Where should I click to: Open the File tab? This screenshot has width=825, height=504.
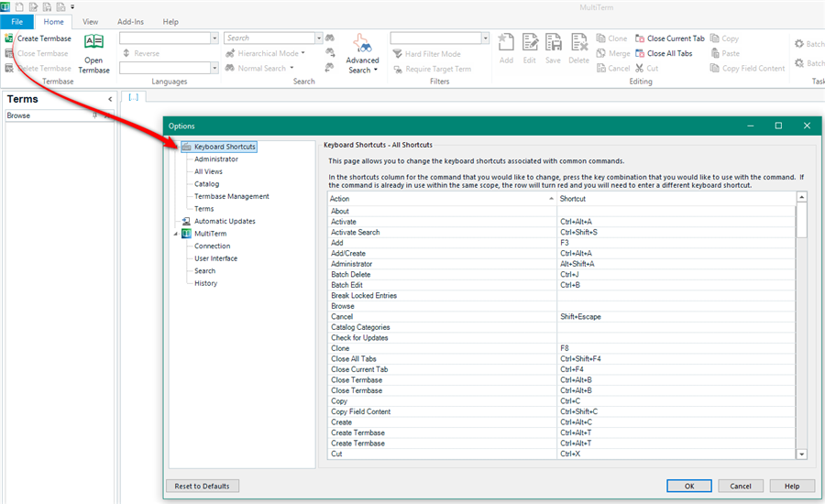16,22
